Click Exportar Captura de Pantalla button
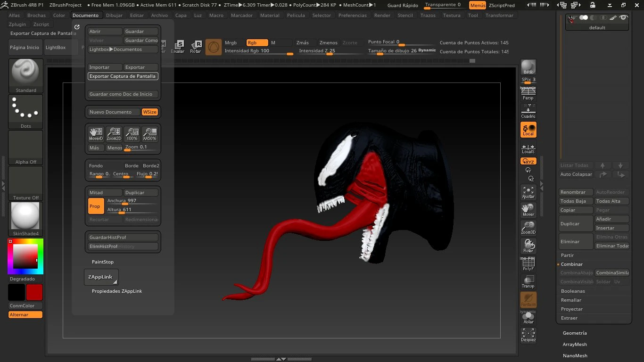The width and height of the screenshot is (644, 362). click(x=123, y=76)
